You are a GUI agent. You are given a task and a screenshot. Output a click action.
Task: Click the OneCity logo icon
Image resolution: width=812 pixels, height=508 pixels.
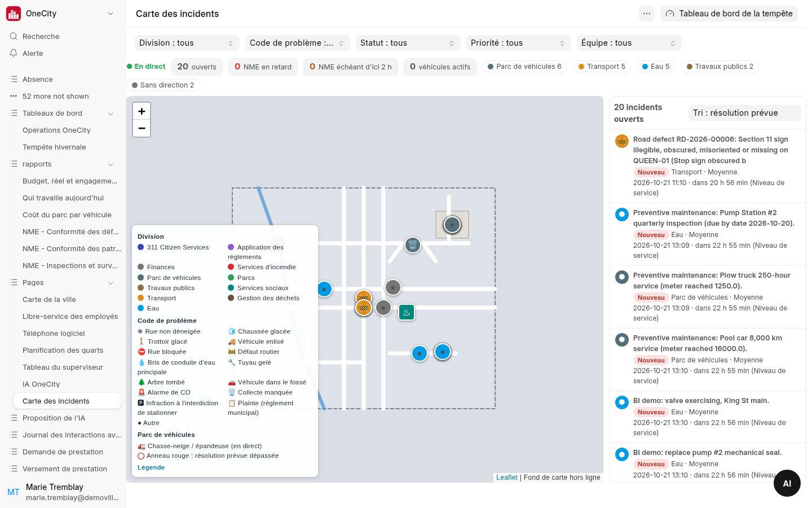click(x=14, y=14)
